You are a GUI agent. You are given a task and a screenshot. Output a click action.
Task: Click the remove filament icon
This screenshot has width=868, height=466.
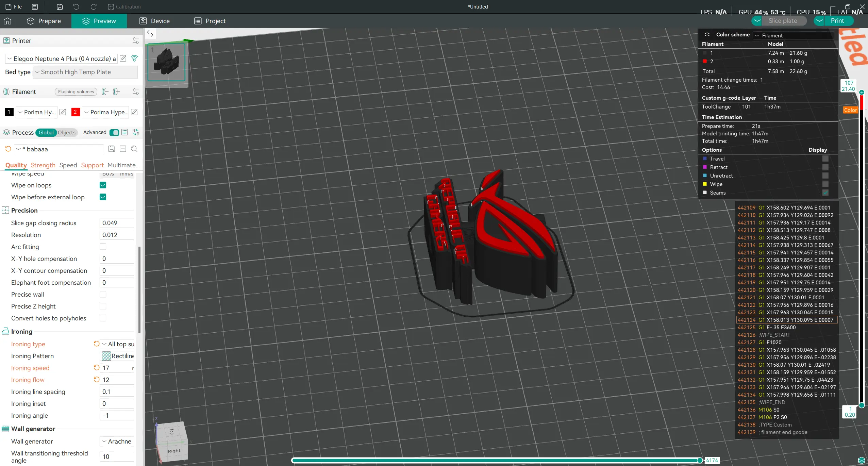click(x=105, y=92)
